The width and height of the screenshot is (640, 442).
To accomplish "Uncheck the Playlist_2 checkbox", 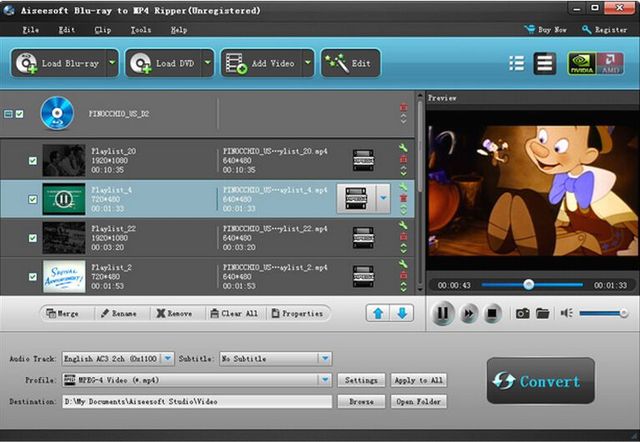I will point(33,277).
